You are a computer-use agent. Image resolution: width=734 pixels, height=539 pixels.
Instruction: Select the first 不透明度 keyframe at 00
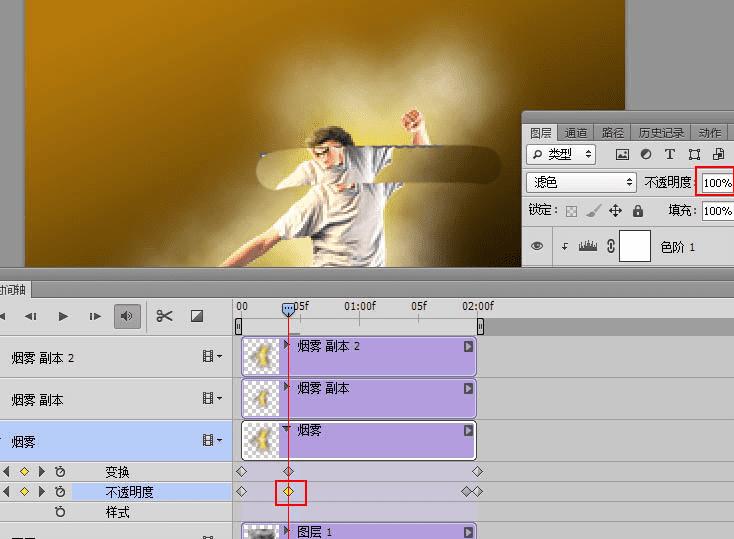[241, 492]
